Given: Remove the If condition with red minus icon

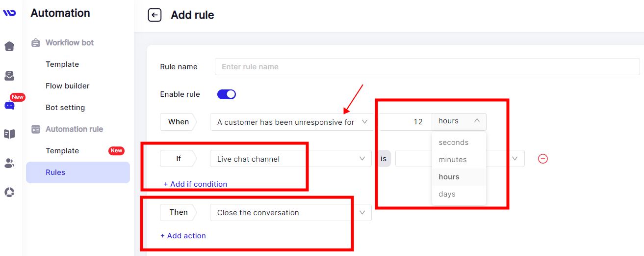Looking at the screenshot, I should pyautogui.click(x=543, y=159).
